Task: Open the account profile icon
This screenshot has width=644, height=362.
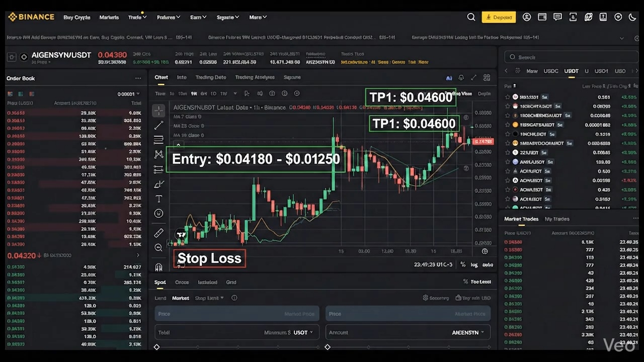Action: 527,17
